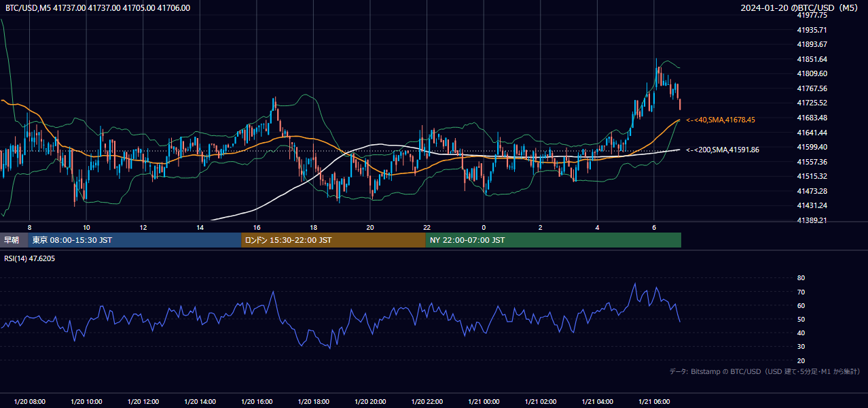Screen dimensions: 868x408
Task: Click price axis value 41431.24
Action: (x=812, y=205)
